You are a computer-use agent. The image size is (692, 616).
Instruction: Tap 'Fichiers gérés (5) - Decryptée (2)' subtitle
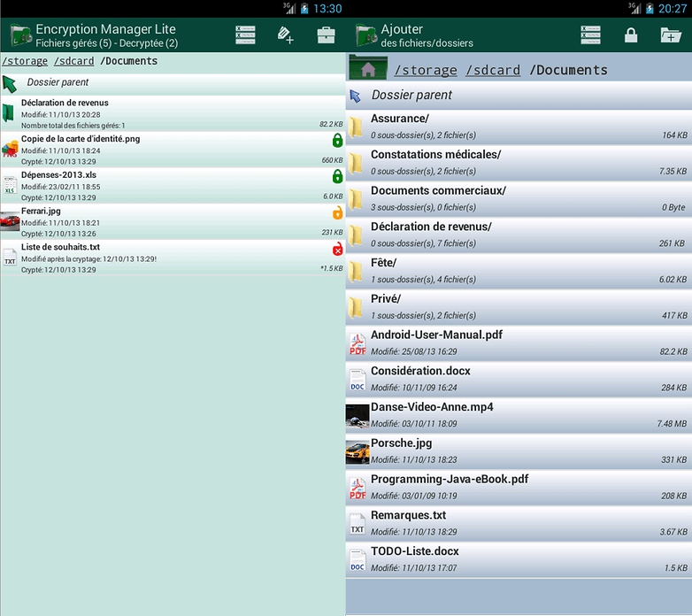(x=107, y=43)
